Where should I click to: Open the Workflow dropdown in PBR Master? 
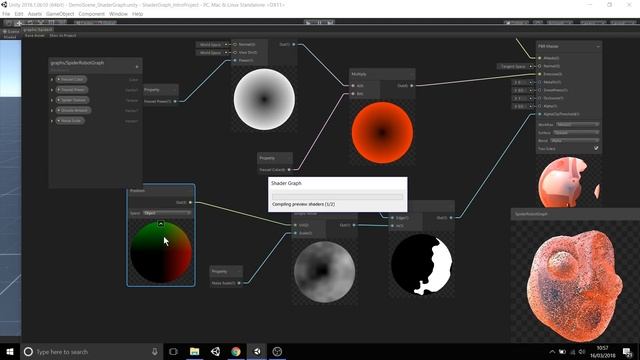577,124
